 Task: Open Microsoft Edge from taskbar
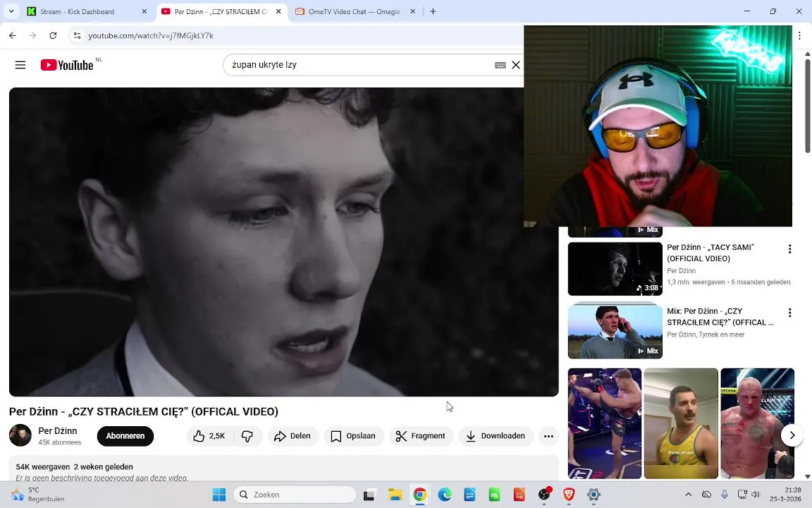[x=445, y=495]
